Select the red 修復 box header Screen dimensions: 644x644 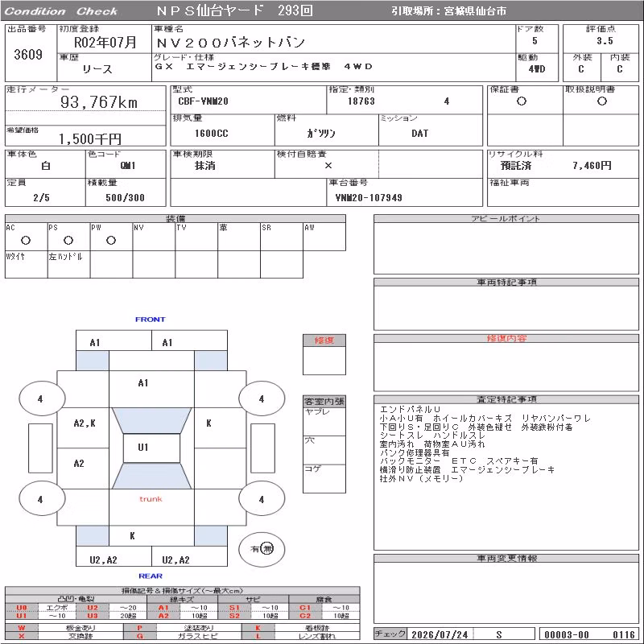coord(324,340)
